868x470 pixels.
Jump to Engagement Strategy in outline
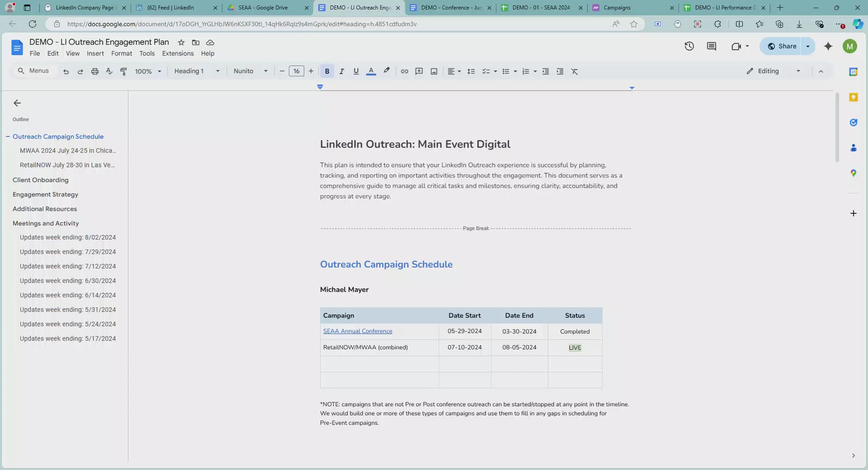tap(45, 194)
